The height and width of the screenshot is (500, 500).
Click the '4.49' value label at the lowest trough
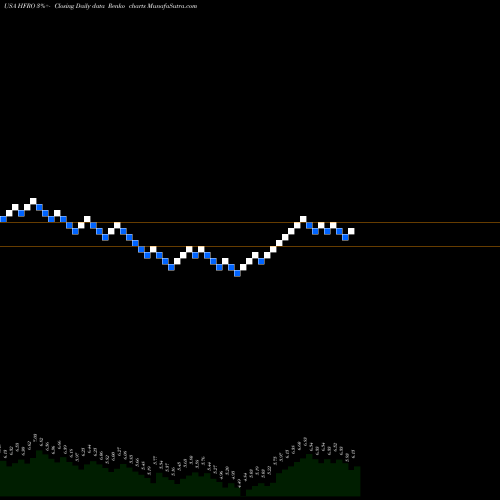tap(239, 483)
